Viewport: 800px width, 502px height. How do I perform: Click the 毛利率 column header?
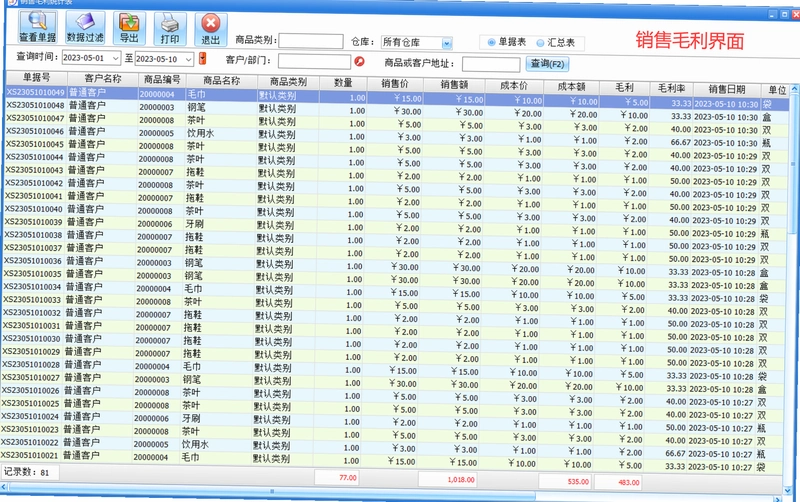pyautogui.click(x=671, y=88)
